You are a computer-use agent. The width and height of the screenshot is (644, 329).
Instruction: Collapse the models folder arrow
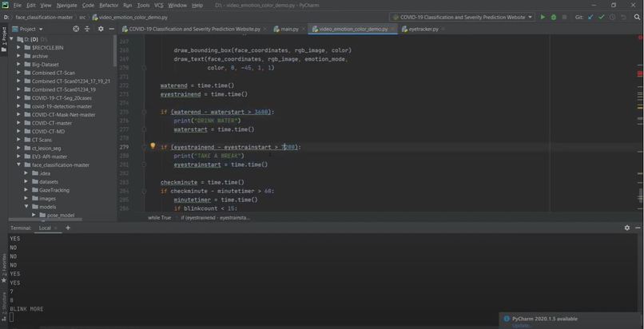point(26,207)
